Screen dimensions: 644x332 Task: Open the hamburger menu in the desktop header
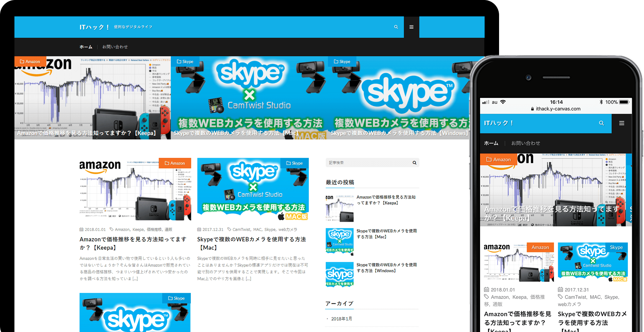(x=411, y=27)
